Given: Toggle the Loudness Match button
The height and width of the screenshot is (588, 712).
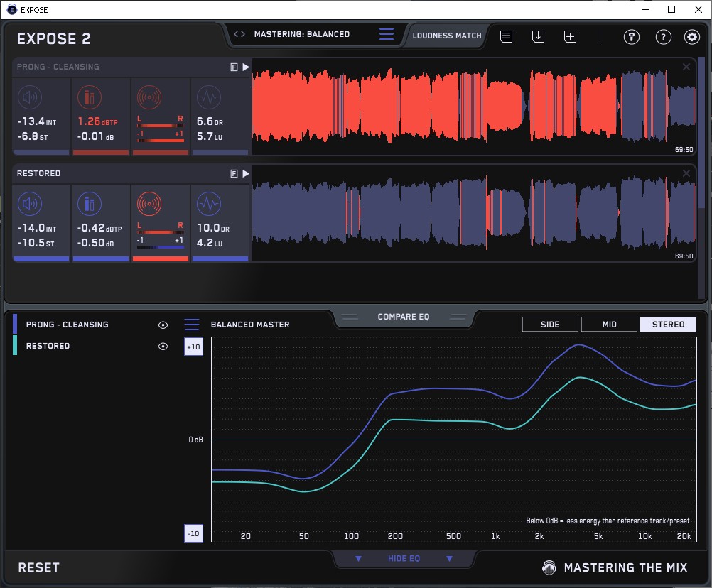Looking at the screenshot, I should 447,36.
